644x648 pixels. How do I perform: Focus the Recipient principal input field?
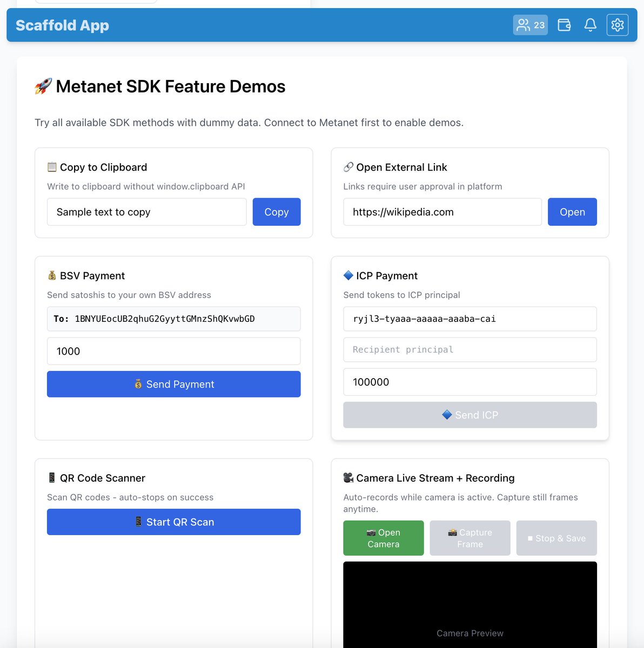[469, 349]
